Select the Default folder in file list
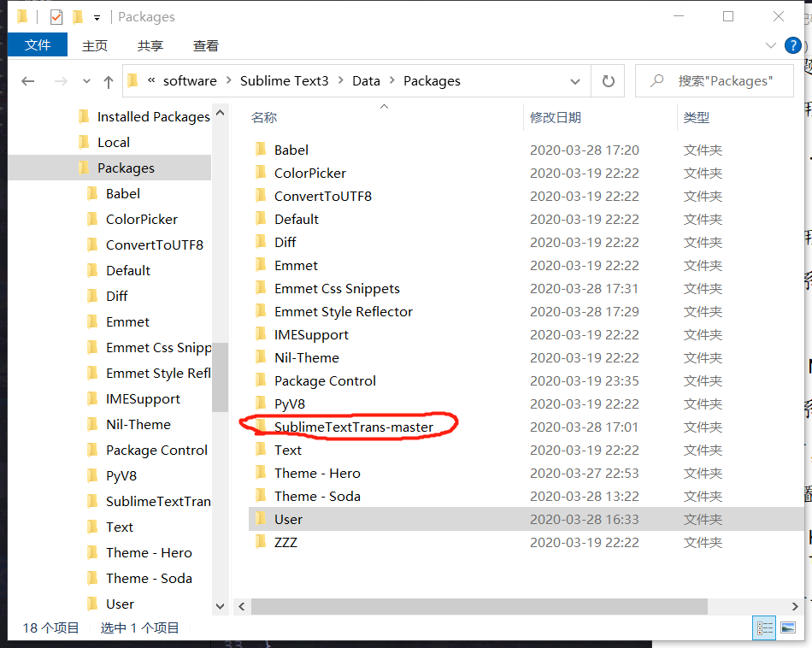Image resolution: width=812 pixels, height=648 pixels. click(x=297, y=219)
